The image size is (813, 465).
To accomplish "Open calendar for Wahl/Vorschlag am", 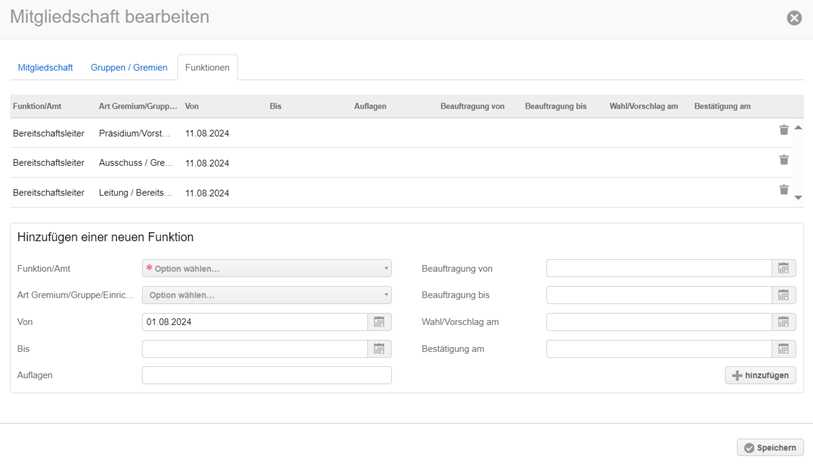I will [784, 322].
